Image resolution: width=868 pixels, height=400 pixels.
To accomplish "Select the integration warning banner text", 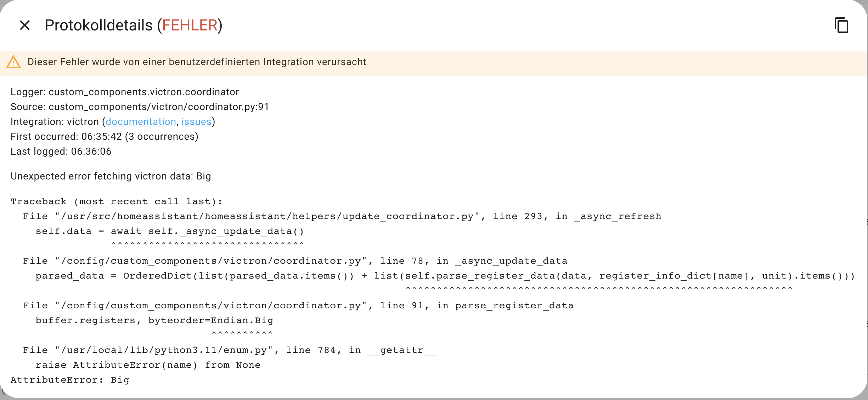I will [197, 62].
